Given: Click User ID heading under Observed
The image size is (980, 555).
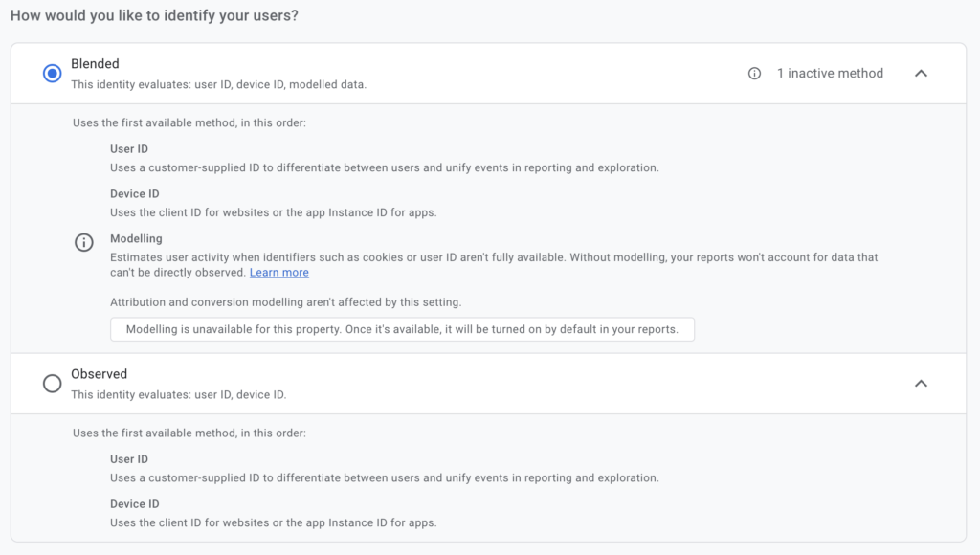Looking at the screenshot, I should [129, 459].
